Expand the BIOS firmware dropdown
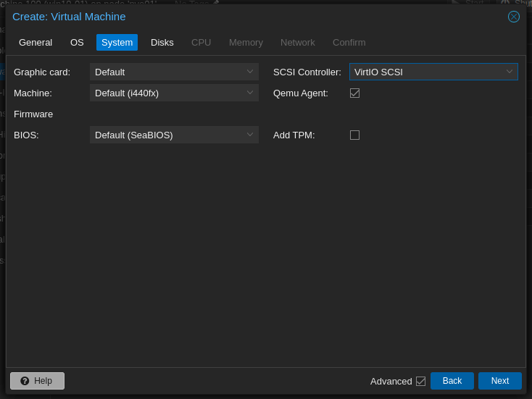The width and height of the screenshot is (532, 399). click(x=174, y=135)
